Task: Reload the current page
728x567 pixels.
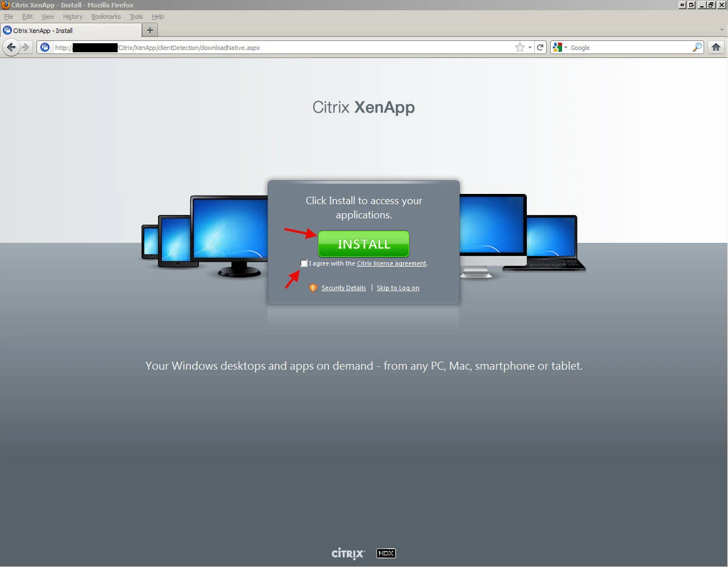Action: (540, 47)
